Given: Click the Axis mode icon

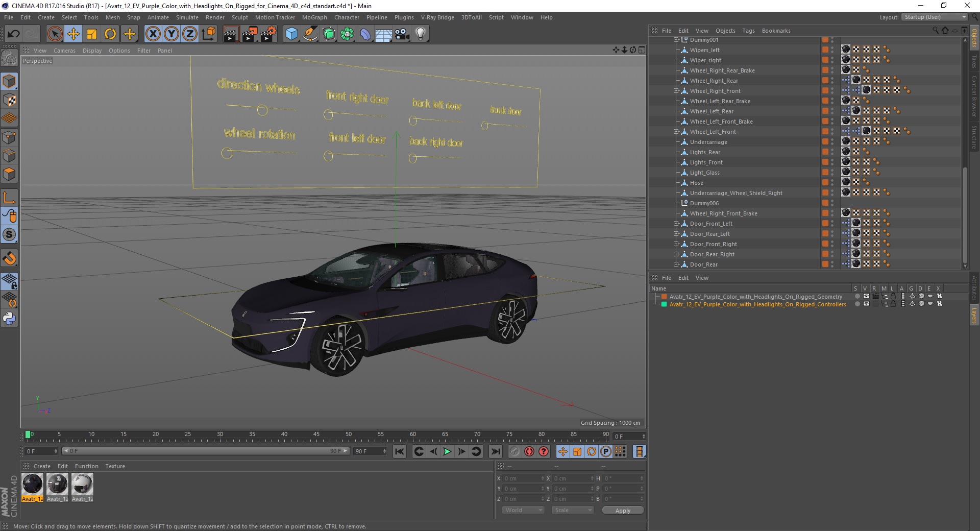Looking at the screenshot, I should (9, 198).
